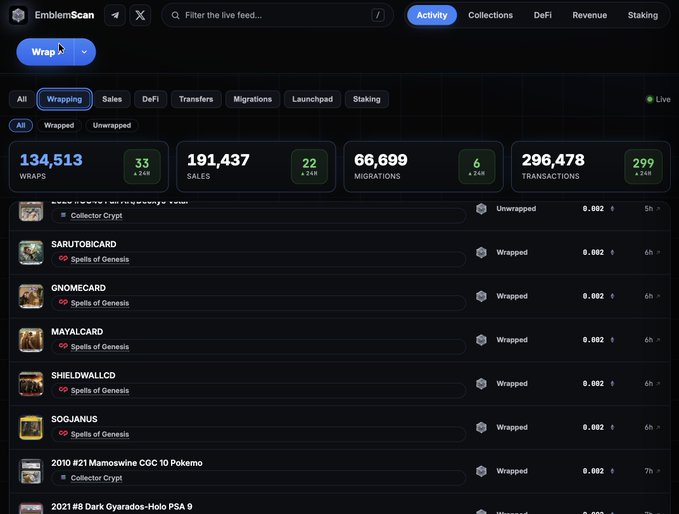Open the 191,437 Sales stat card
Image resolution: width=679 pixels, height=514 pixels.
coord(256,167)
